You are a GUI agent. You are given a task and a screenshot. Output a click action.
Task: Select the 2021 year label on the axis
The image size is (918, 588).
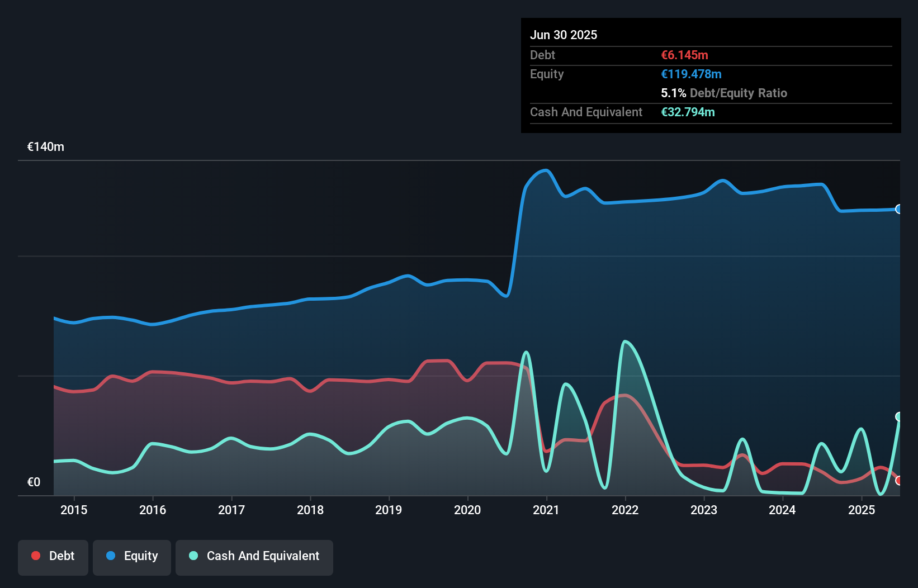click(x=547, y=510)
